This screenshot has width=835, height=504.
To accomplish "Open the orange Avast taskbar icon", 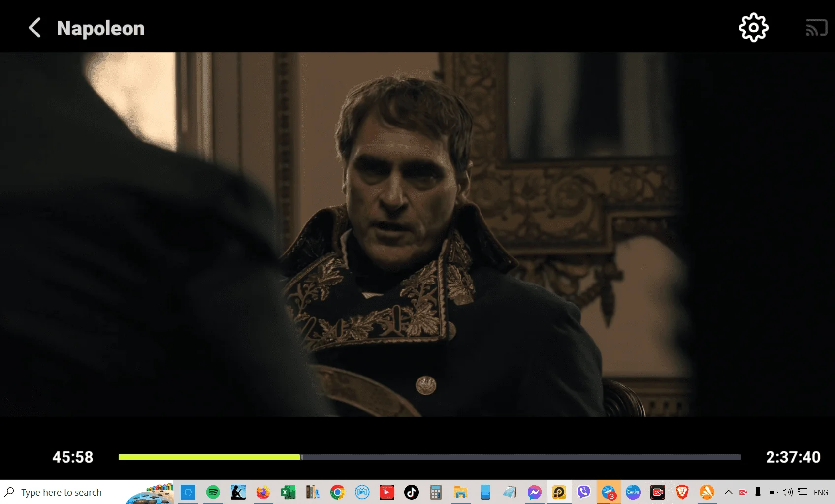I will click(x=707, y=492).
